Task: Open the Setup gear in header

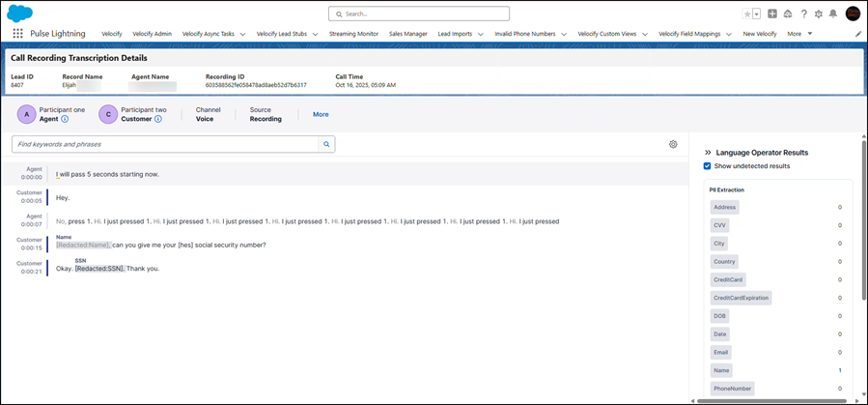Action: (x=818, y=14)
